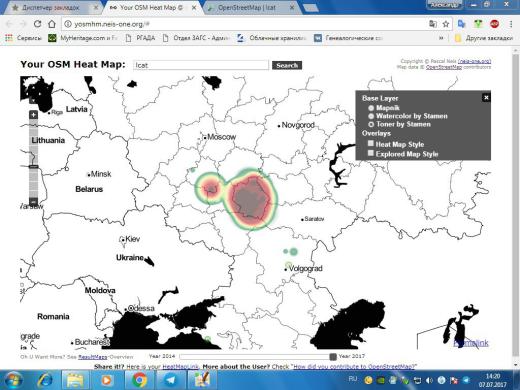Image resolution: width=520 pixels, height=390 pixels.
Task: Click the Search button
Action: click(x=287, y=65)
